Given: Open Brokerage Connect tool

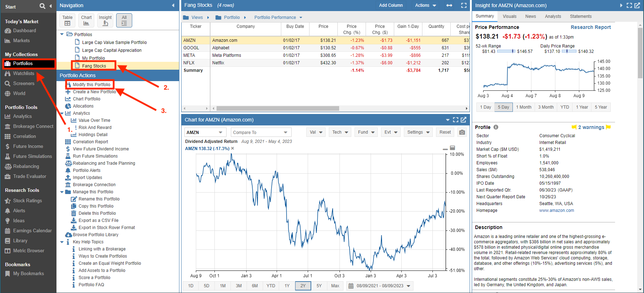Looking at the screenshot, I should (33, 126).
